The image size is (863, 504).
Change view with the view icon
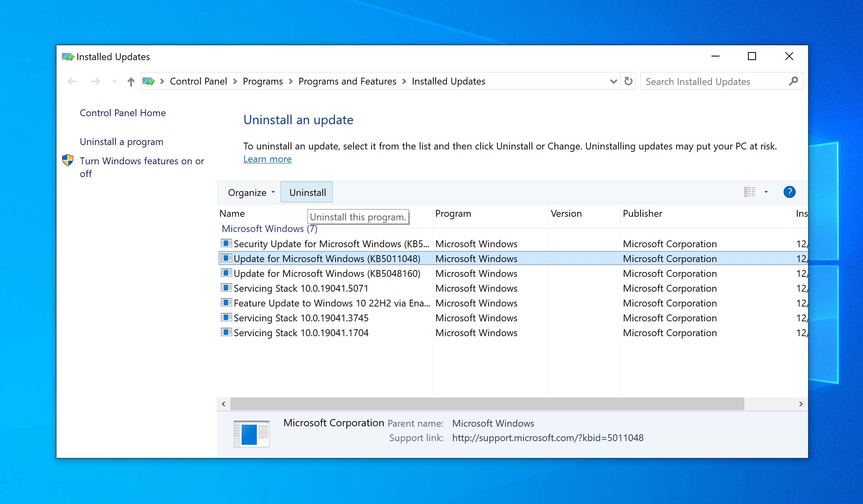coord(750,192)
